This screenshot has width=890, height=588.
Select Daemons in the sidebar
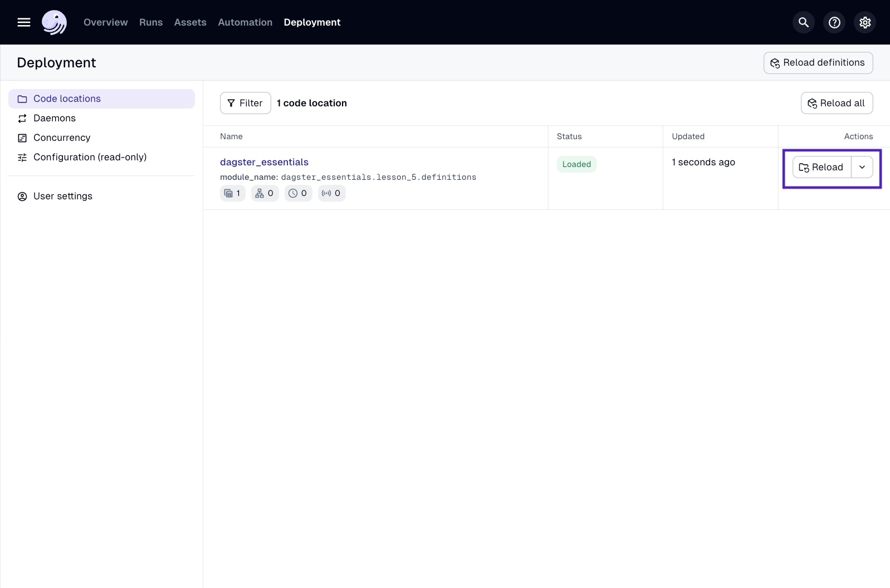coord(55,118)
